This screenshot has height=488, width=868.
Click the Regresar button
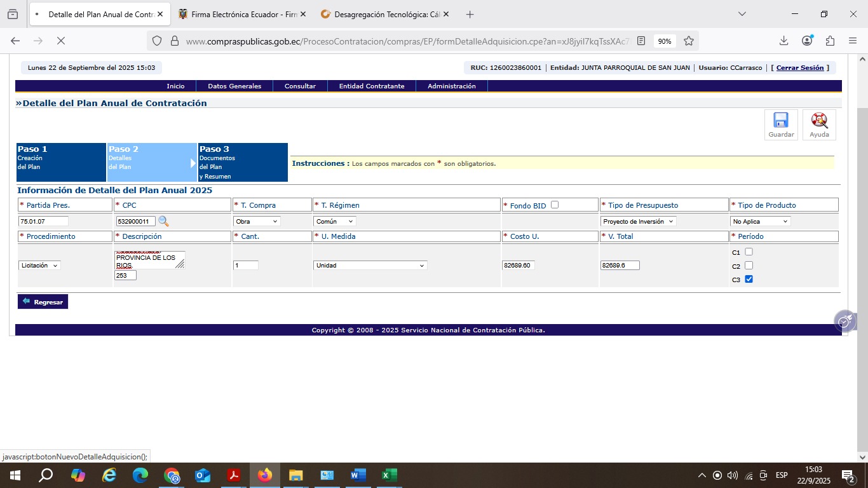click(43, 302)
